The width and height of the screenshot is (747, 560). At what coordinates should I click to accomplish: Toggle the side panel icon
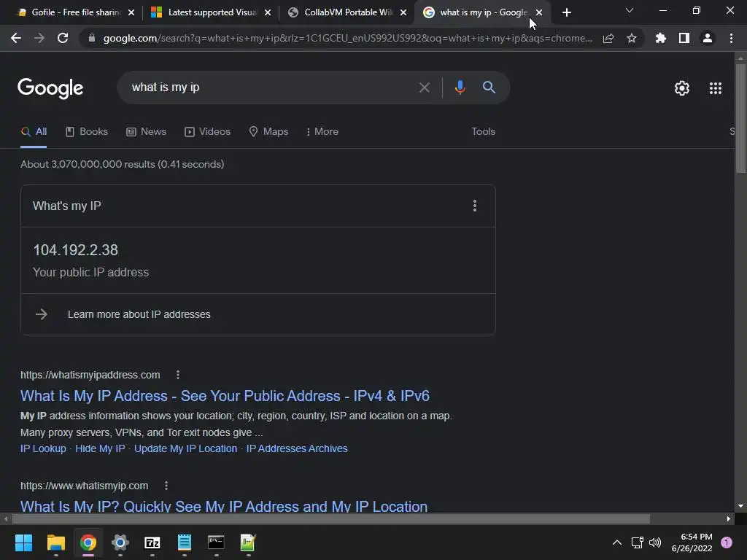click(x=684, y=38)
